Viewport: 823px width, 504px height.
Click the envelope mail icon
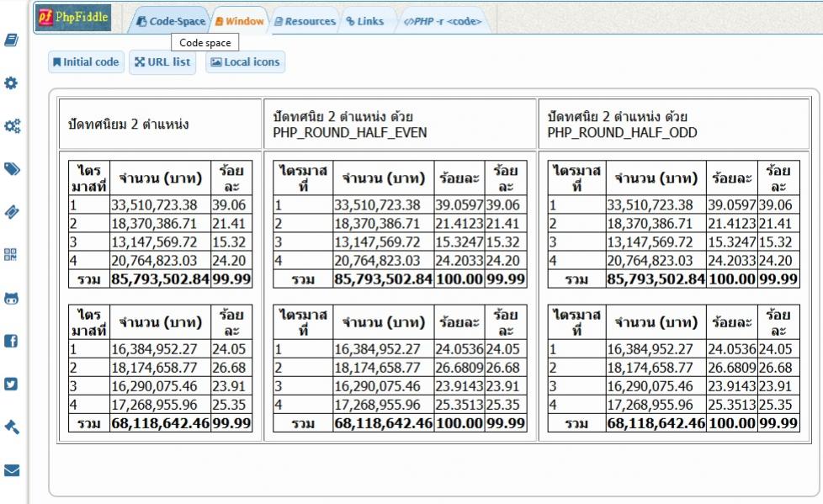[x=12, y=470]
